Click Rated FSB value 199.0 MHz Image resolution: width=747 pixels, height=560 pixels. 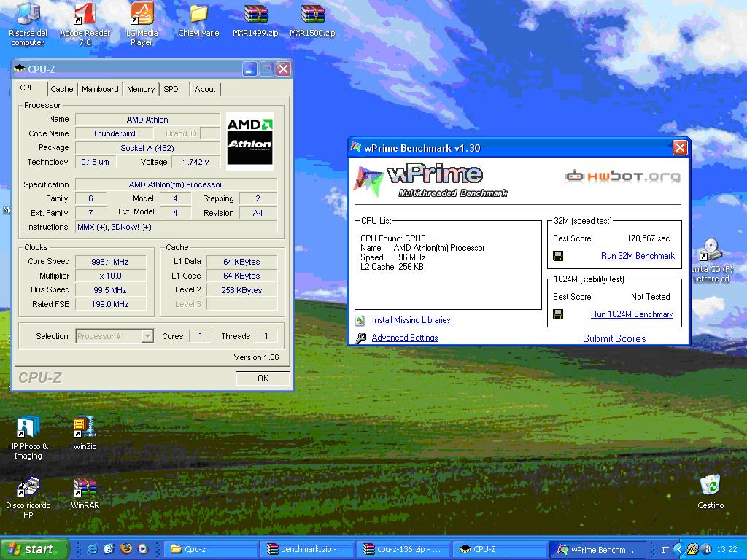click(110, 304)
